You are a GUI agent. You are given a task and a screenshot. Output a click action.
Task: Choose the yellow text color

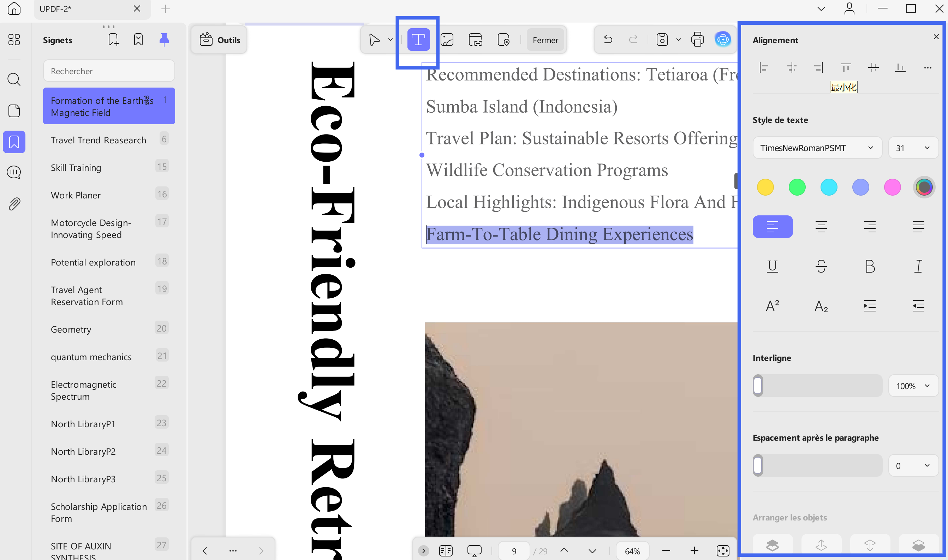(x=765, y=187)
